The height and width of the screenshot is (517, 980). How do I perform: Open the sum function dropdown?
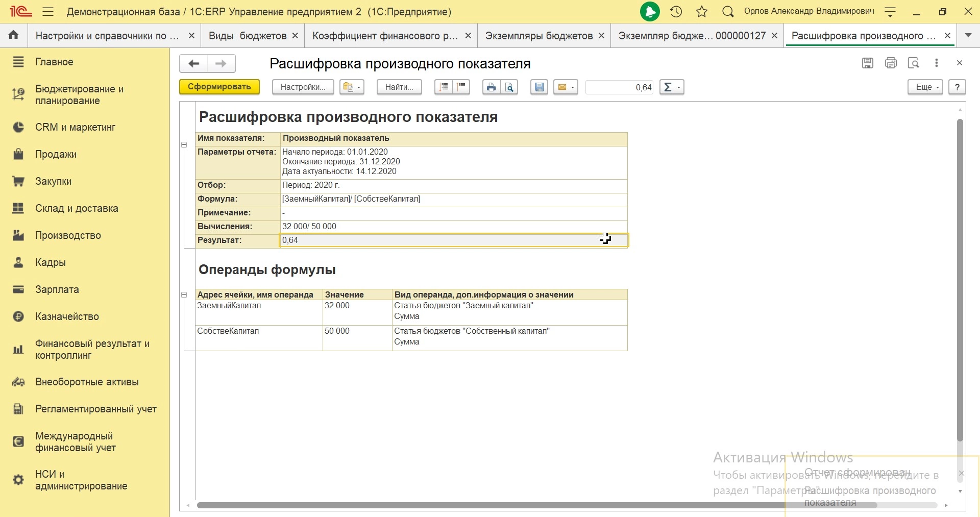[x=672, y=87]
